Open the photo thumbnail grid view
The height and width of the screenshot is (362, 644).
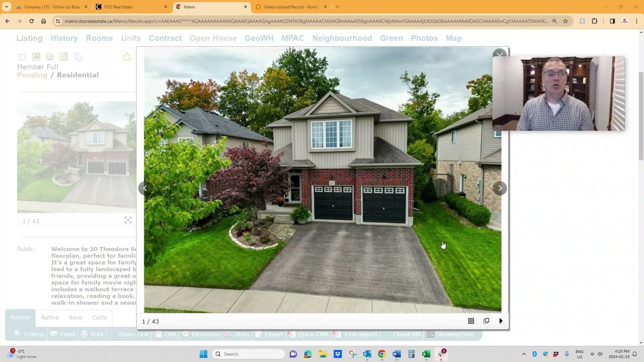471,321
